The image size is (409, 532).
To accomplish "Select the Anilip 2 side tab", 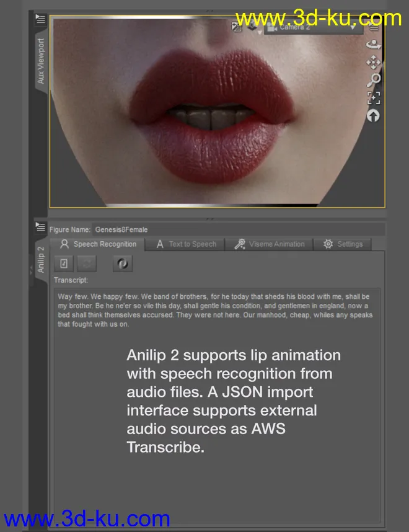I will (41, 260).
